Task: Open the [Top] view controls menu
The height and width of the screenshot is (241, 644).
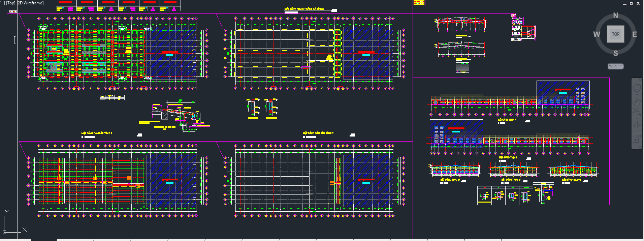Action: pyautogui.click(x=11, y=3)
